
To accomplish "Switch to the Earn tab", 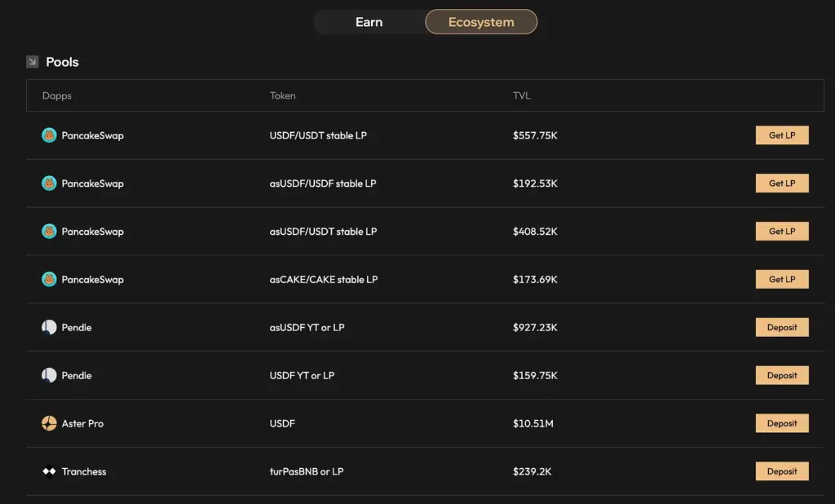I will [369, 22].
